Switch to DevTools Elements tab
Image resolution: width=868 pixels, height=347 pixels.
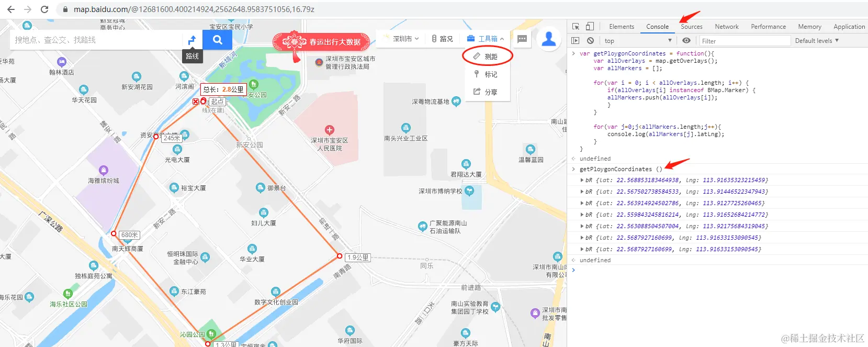[622, 27]
